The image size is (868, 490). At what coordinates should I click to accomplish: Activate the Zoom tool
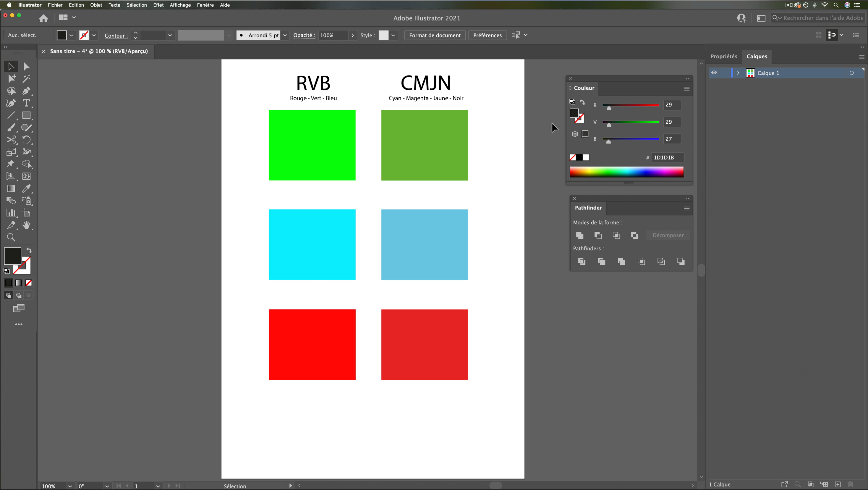point(11,237)
